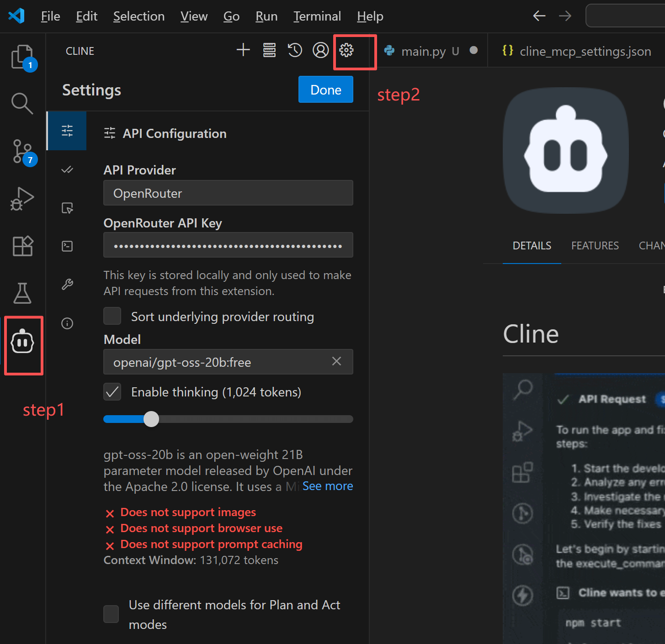Click the 'Does not support prompt caching' text
The width and height of the screenshot is (665, 644).
(x=211, y=544)
